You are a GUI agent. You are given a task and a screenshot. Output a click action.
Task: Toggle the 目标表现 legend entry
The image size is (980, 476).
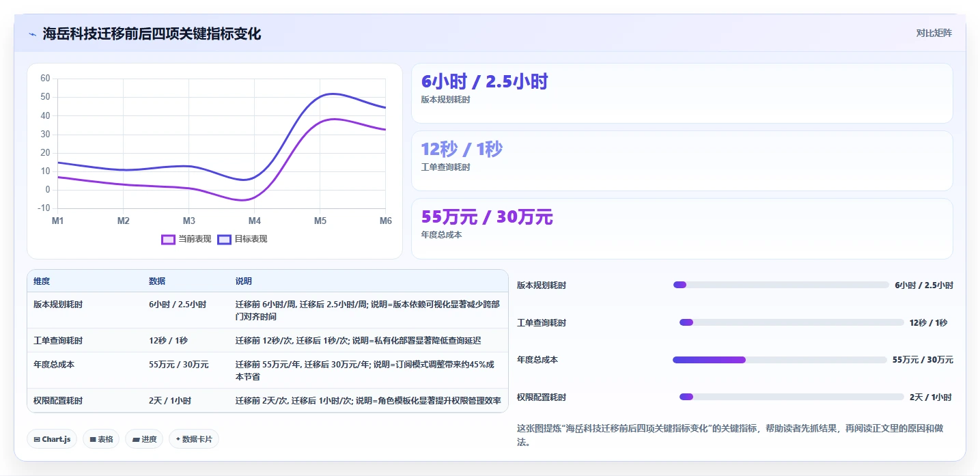pos(242,239)
